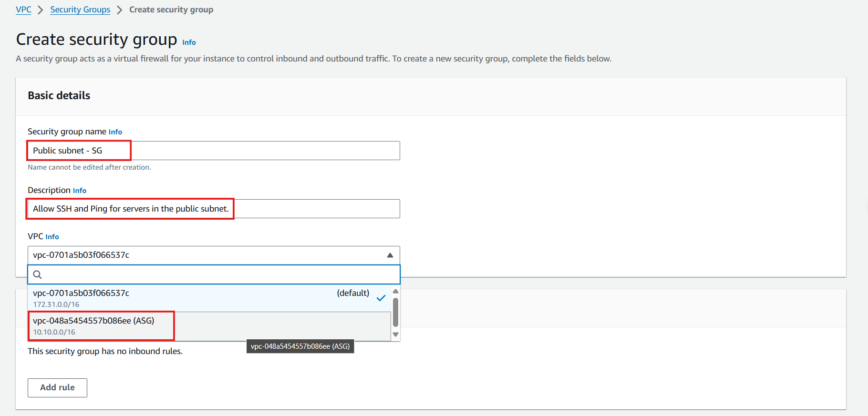Open Info link beside Create security group heading
This screenshot has width=868, height=416.
(189, 42)
